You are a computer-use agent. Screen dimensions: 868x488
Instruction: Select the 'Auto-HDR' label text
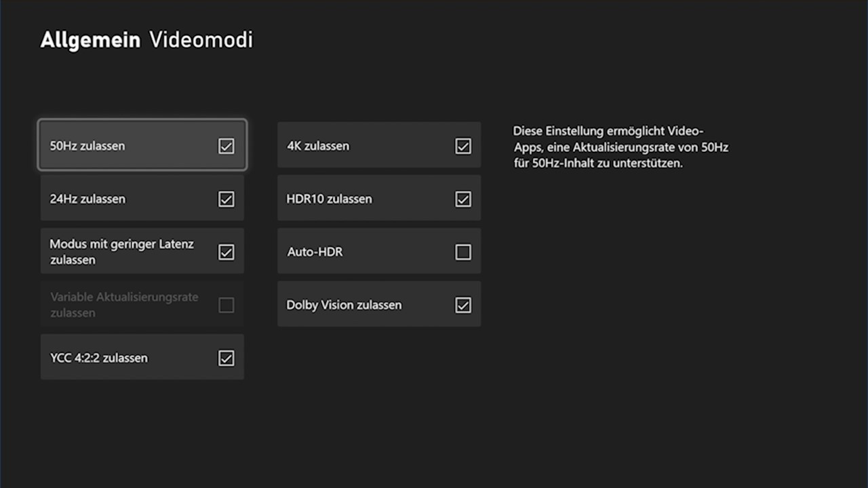(315, 252)
